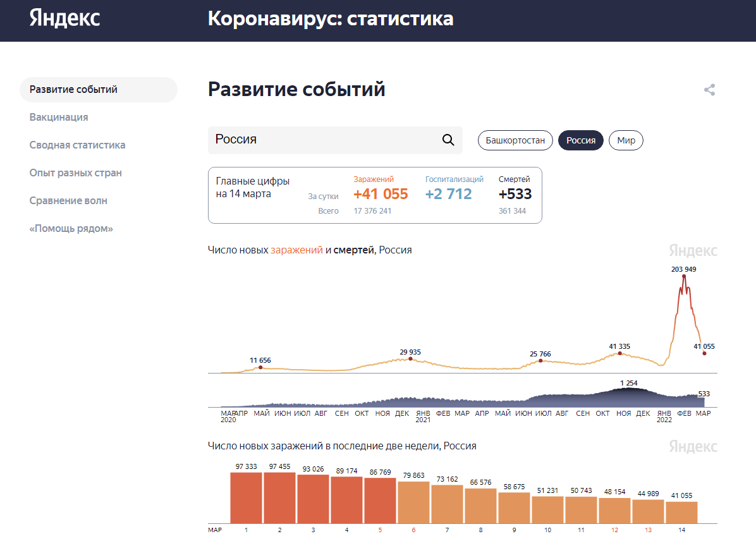The width and height of the screenshot is (756, 541).
Task: Click the bar for March 3 (93 026)
Action: [x=313, y=499]
